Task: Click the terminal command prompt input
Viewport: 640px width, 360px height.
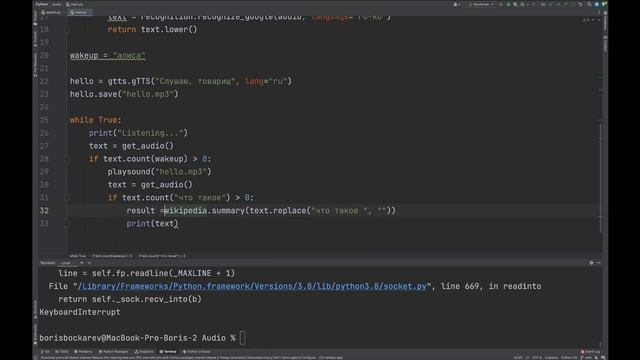Action: (242, 338)
